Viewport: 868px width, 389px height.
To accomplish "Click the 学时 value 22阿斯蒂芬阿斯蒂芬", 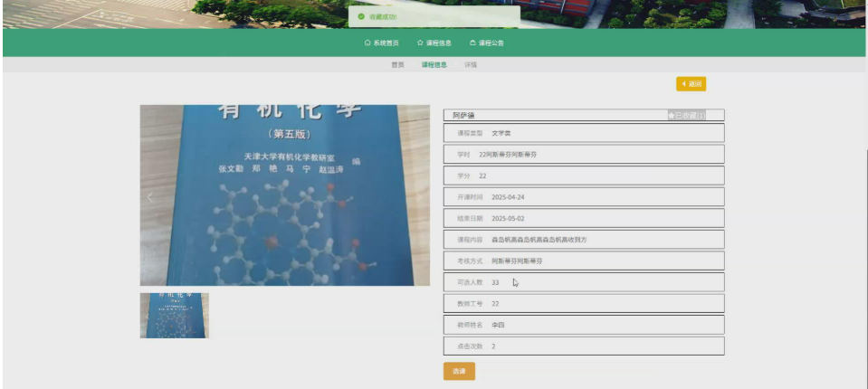I will [x=508, y=155].
